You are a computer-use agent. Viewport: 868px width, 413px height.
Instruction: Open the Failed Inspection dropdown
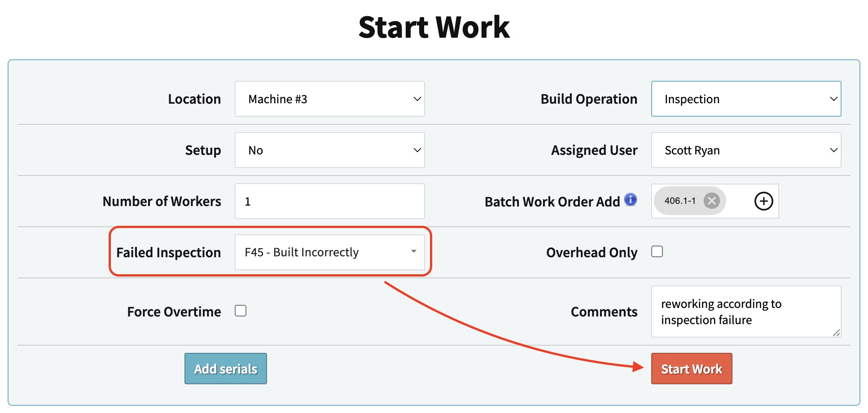(329, 252)
